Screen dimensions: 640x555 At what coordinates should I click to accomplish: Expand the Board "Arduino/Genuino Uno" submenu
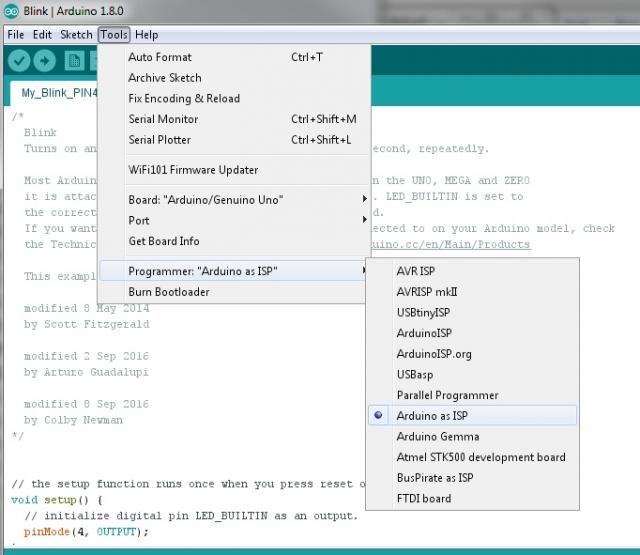[235, 200]
